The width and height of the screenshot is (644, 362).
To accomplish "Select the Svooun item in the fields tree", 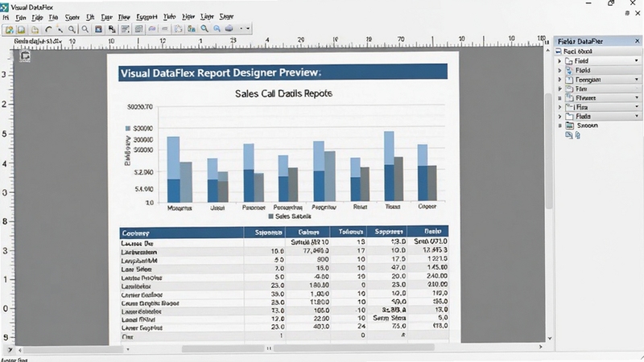I will [x=587, y=125].
